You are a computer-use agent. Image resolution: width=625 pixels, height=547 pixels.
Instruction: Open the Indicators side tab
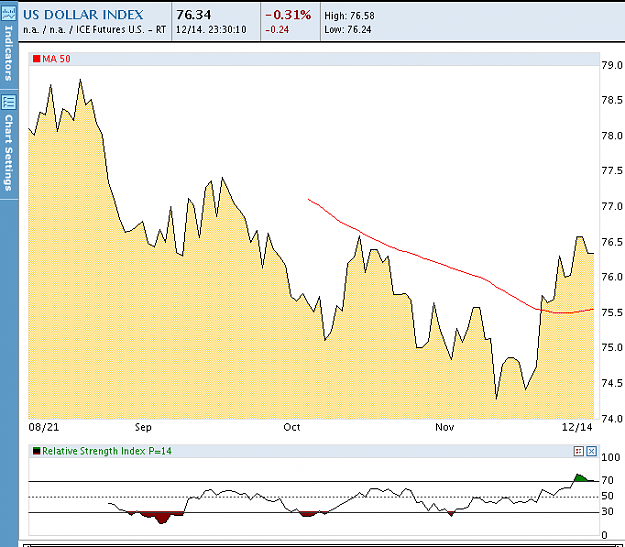(9, 45)
